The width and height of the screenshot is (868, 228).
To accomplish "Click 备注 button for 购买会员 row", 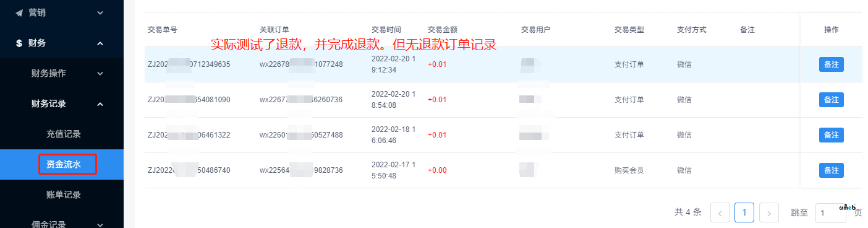I will (x=832, y=170).
